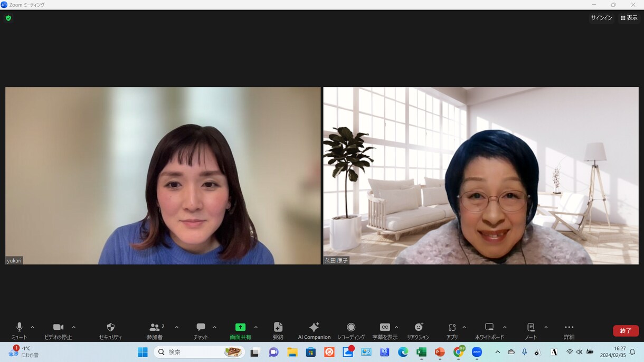Expand video options next to ビデオの停止
The height and width of the screenshot is (362, 644).
73,327
